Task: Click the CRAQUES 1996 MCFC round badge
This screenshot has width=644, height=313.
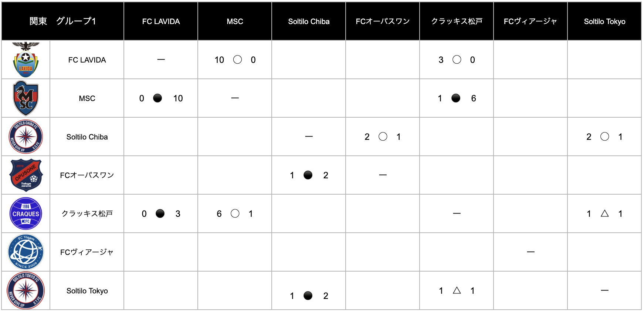Action: tap(26, 213)
